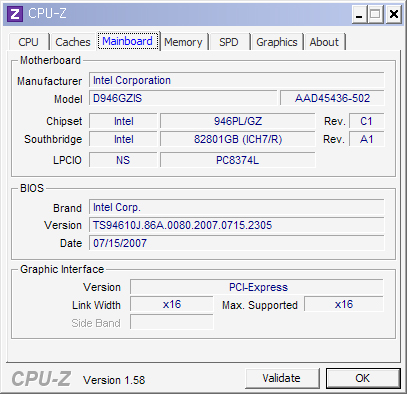Switch to the CPU tab

pyautogui.click(x=29, y=42)
